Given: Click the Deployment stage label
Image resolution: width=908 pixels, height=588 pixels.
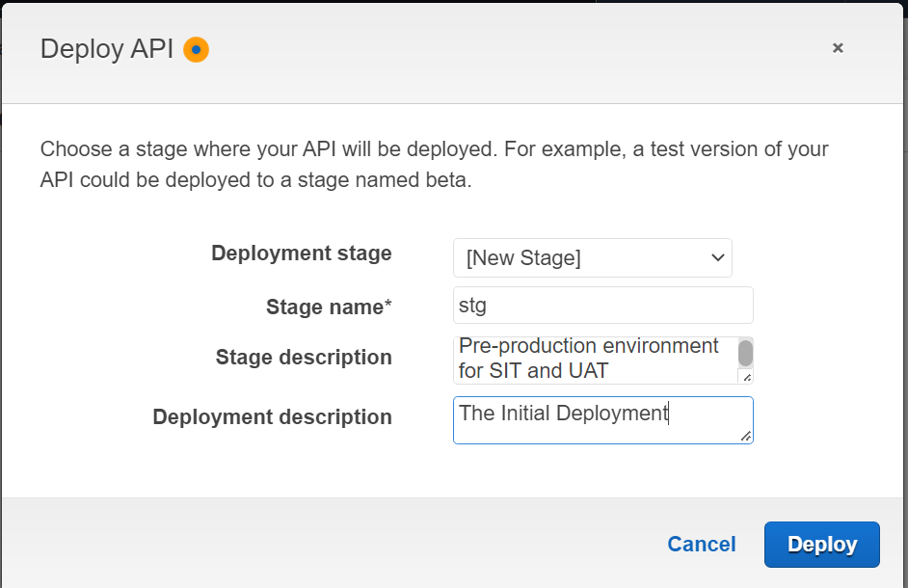Looking at the screenshot, I should pos(301,254).
